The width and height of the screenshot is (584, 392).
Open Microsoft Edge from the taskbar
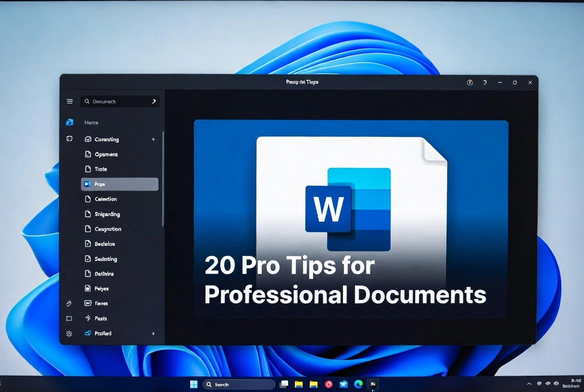pos(358,384)
